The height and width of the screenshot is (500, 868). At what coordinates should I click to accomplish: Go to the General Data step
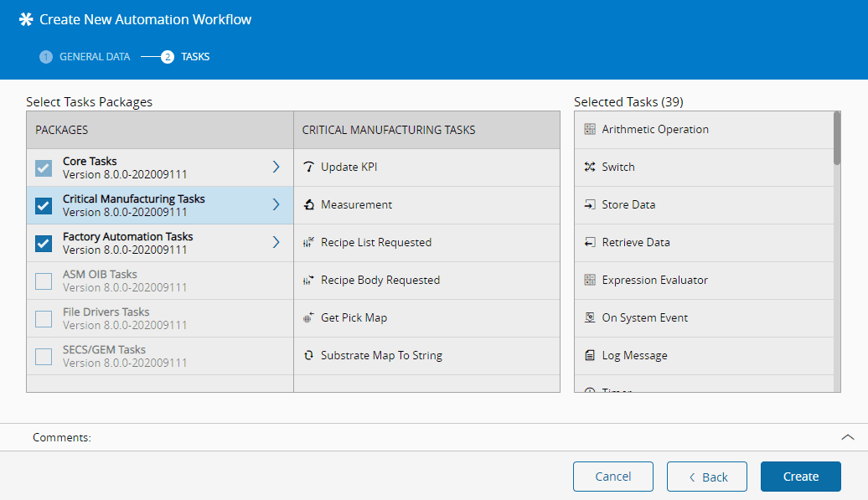(x=84, y=56)
